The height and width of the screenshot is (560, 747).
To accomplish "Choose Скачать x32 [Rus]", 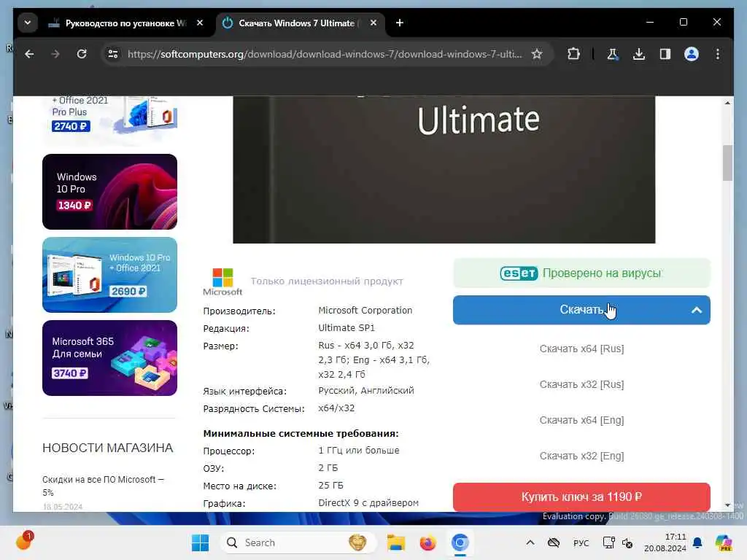I will [581, 384].
